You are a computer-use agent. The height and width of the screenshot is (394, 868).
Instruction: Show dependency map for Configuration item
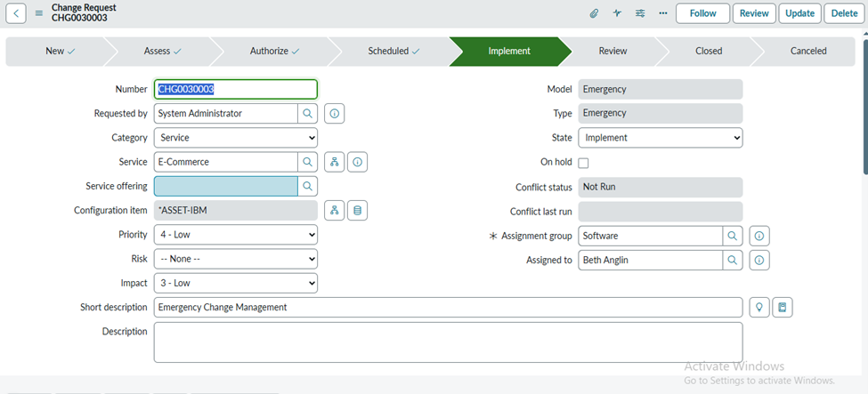335,210
